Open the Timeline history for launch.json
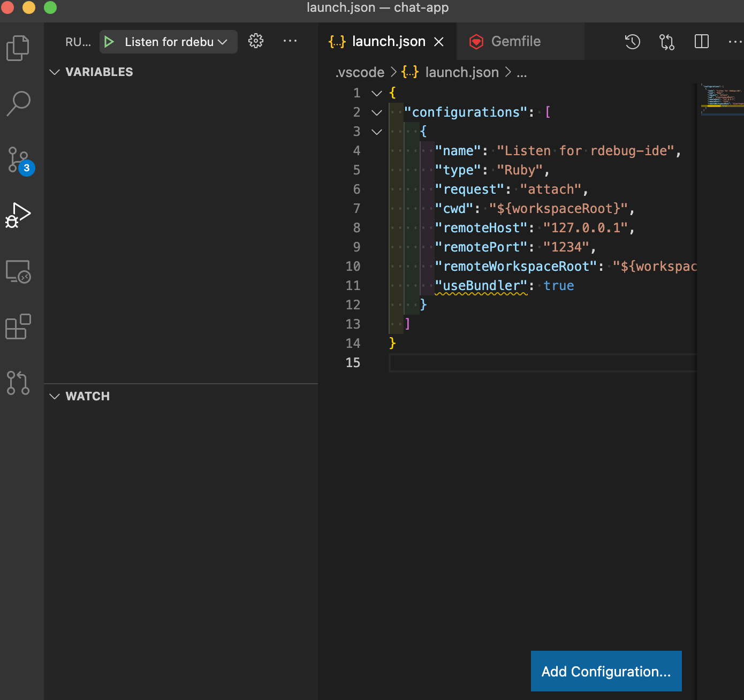The width and height of the screenshot is (744, 700). click(632, 41)
